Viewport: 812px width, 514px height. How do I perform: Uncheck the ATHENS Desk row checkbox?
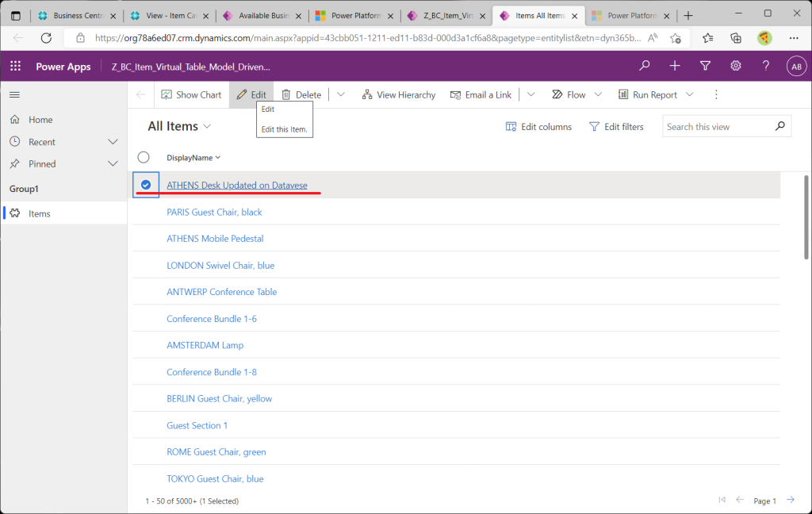146,185
